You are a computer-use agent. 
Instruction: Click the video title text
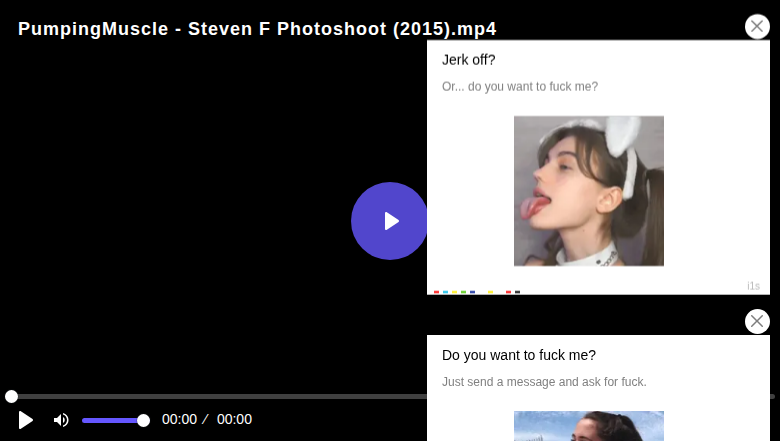click(257, 29)
